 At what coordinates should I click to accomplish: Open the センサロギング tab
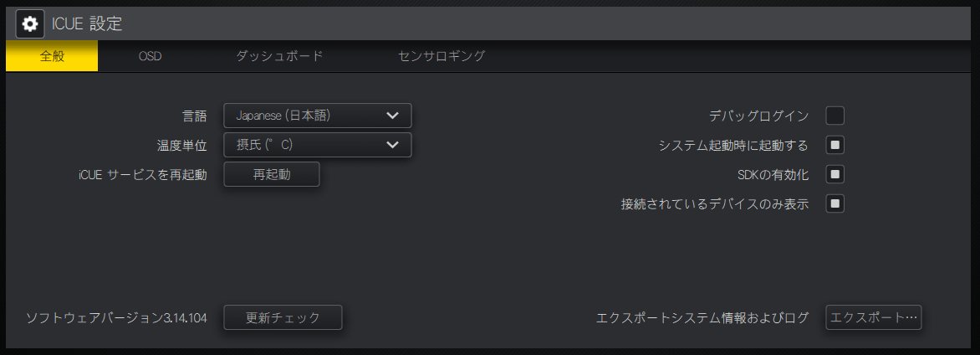point(442,56)
